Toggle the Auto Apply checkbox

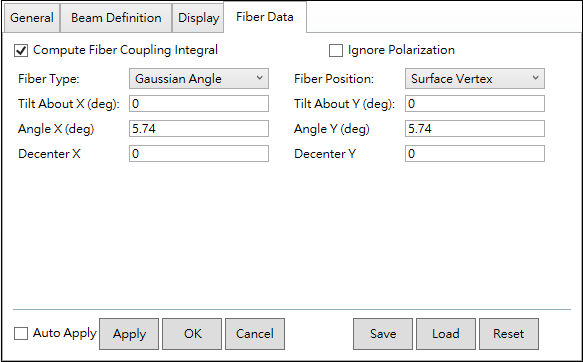point(21,333)
